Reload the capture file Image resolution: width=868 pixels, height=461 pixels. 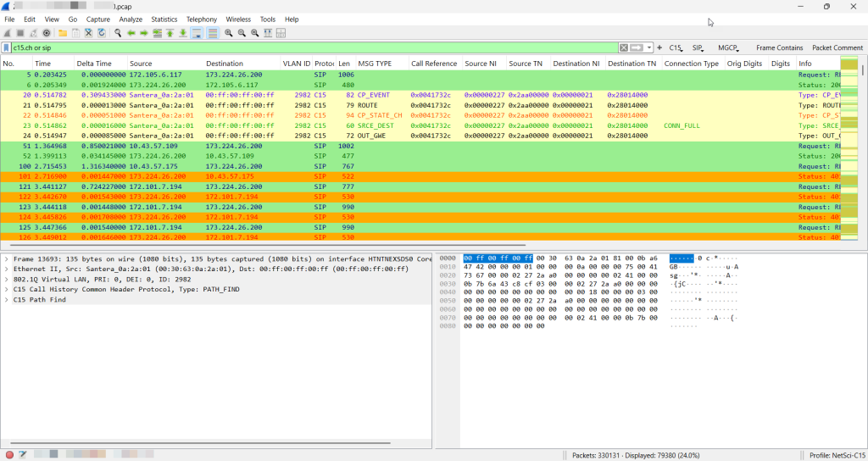(x=102, y=33)
